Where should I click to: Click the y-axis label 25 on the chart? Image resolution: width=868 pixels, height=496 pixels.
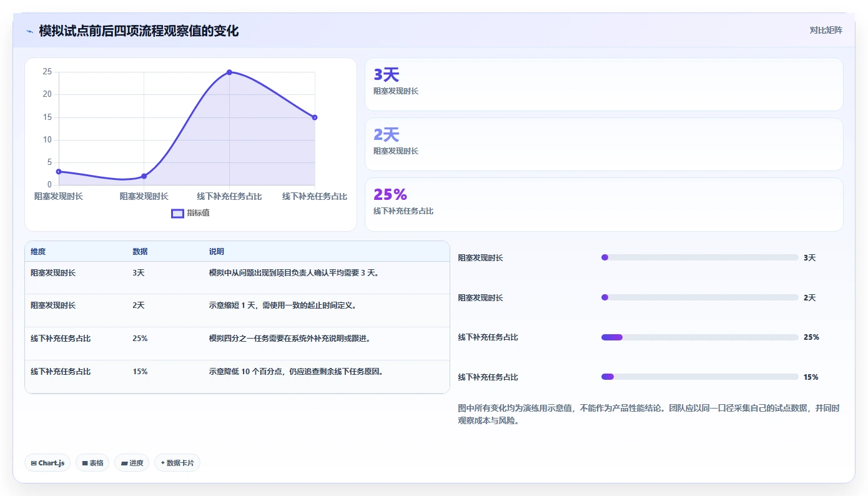point(47,72)
